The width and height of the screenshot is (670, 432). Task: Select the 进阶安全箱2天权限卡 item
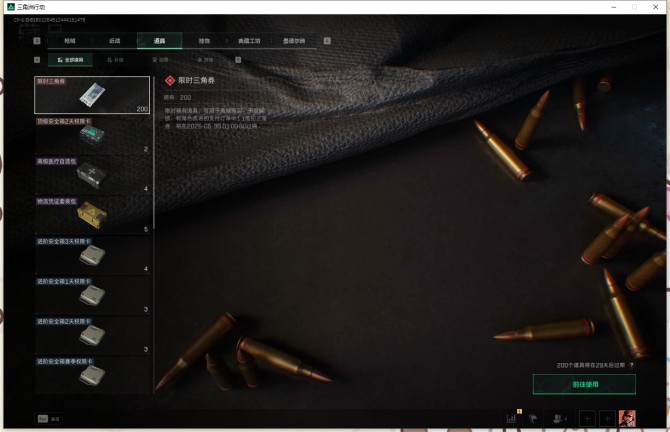tap(92, 336)
